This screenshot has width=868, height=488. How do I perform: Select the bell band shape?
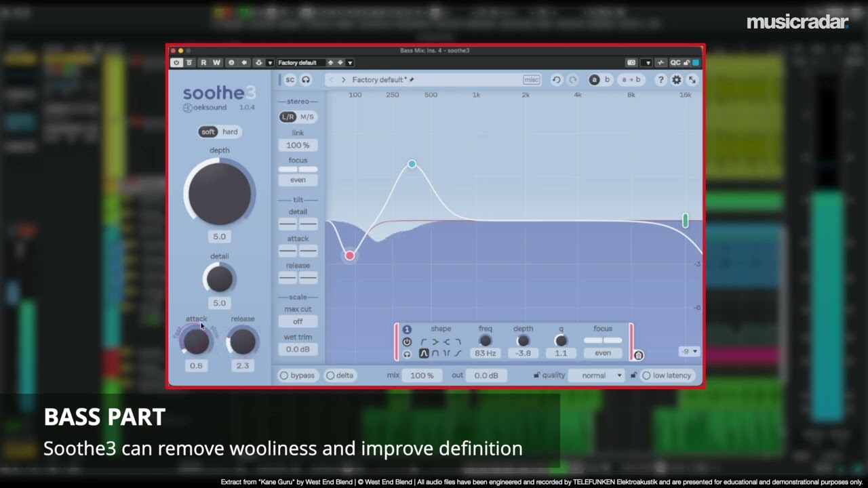424,353
